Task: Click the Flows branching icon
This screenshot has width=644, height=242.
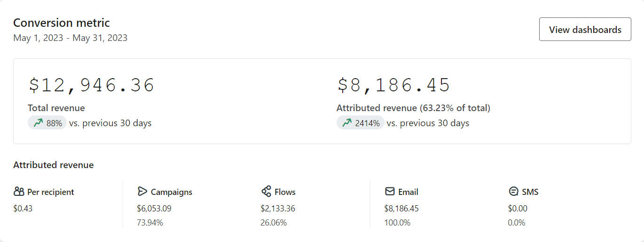Action: (x=266, y=192)
